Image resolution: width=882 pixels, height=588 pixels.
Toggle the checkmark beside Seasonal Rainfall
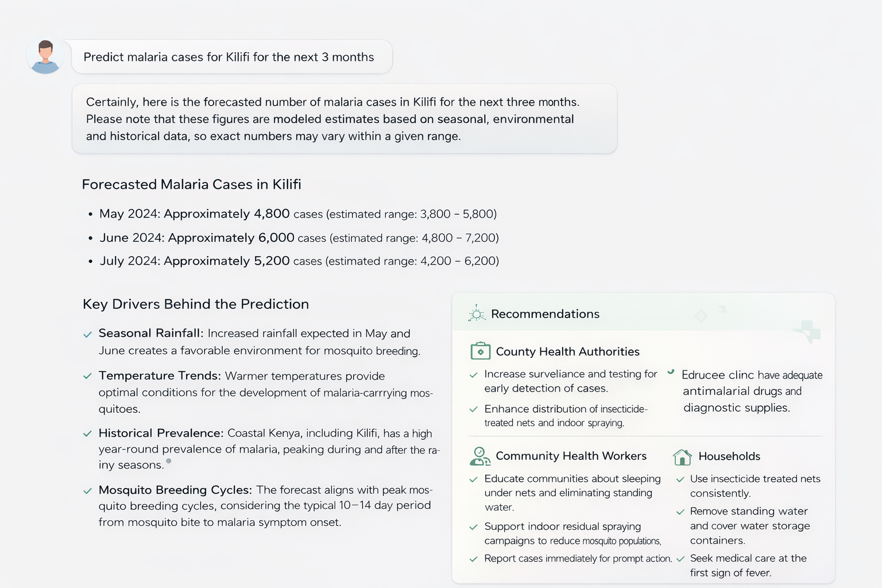pyautogui.click(x=88, y=334)
